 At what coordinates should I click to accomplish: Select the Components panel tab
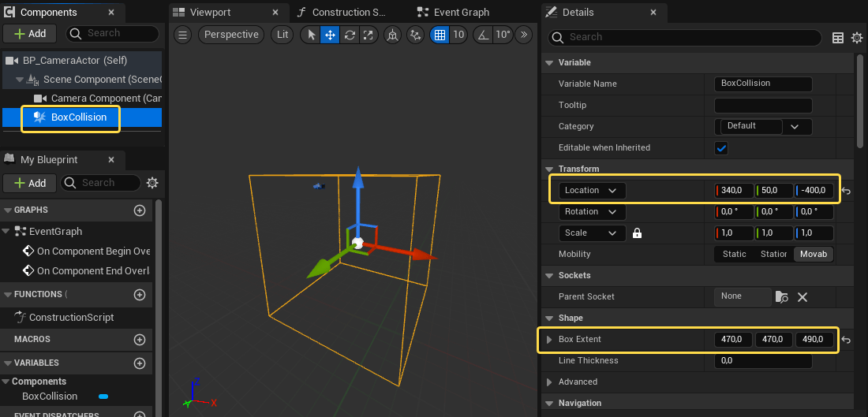48,12
